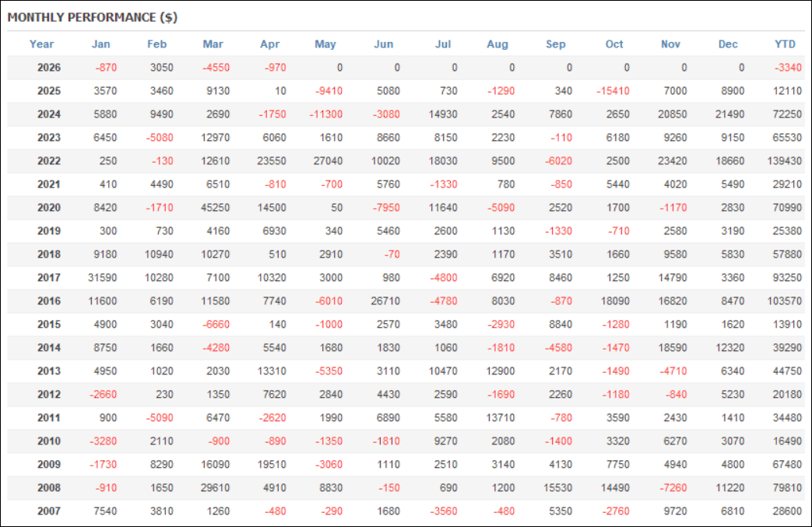
Task: Select the Jan column header
Action: point(101,44)
